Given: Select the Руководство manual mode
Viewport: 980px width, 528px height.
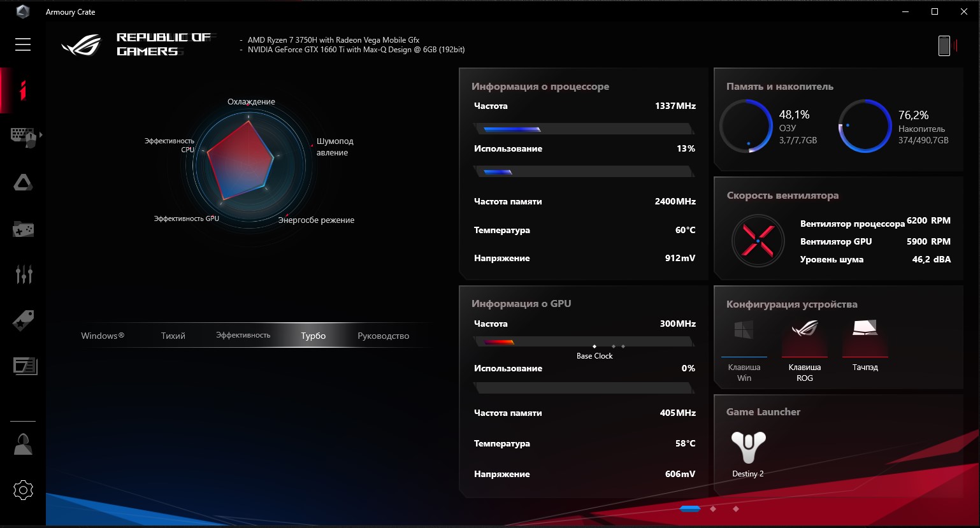Looking at the screenshot, I should (383, 336).
